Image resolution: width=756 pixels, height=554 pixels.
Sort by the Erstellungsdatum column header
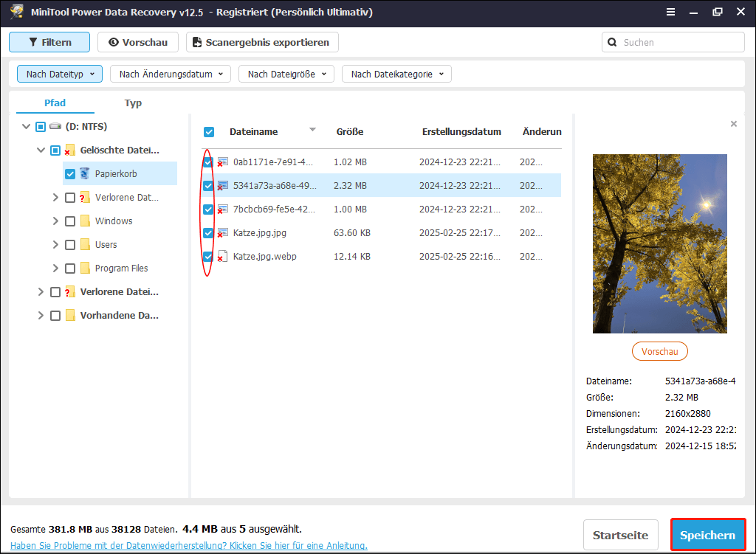click(461, 132)
